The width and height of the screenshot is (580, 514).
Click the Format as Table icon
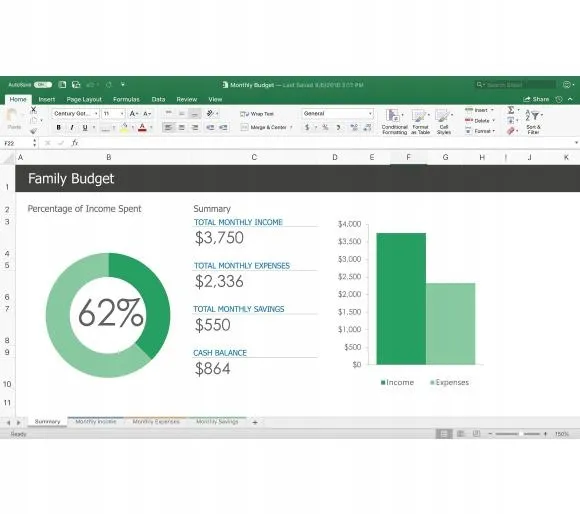coord(420,122)
